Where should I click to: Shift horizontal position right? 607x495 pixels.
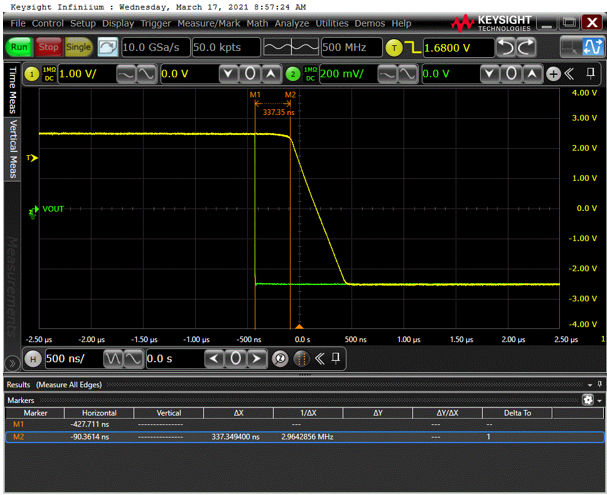pos(257,359)
